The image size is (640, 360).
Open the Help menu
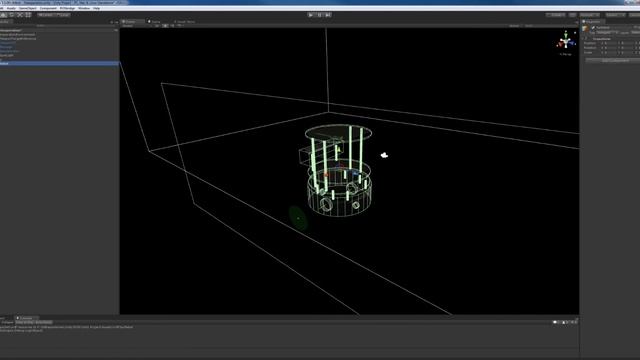click(96, 8)
